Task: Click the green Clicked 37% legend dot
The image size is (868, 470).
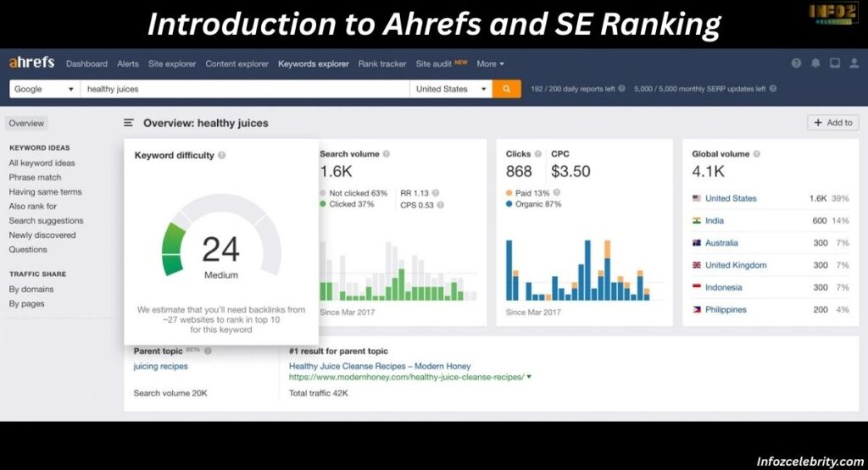Action: click(323, 204)
